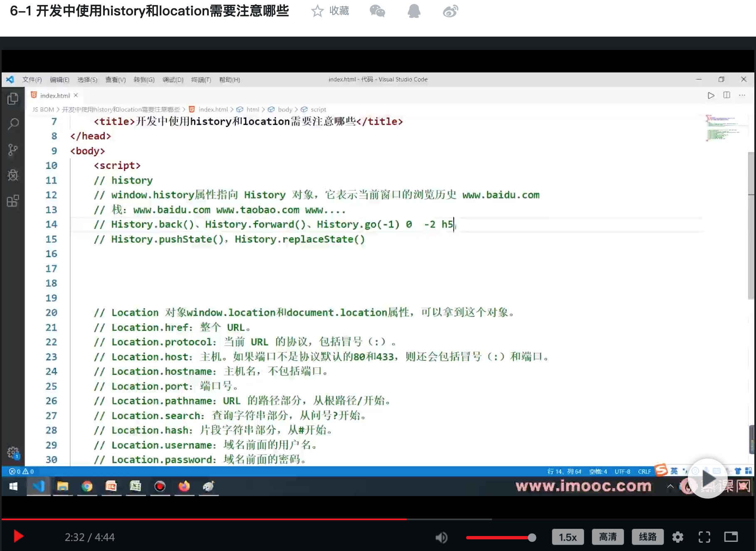
Task: Click the errors and warnings status indicator
Action: [21, 472]
